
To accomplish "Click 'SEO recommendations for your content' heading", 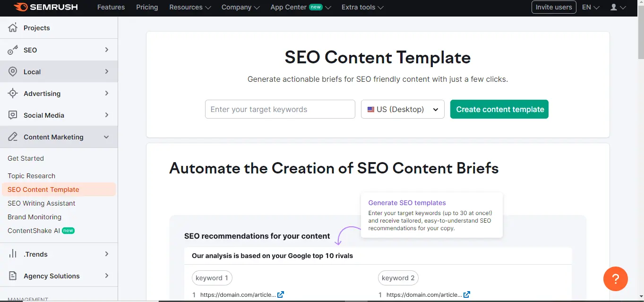I will (257, 236).
